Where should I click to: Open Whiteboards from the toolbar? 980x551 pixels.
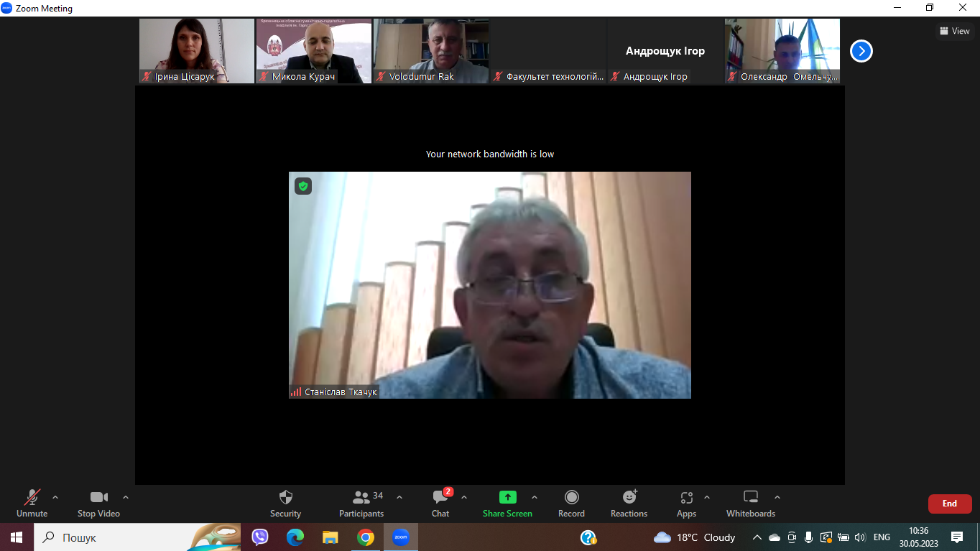pyautogui.click(x=750, y=497)
